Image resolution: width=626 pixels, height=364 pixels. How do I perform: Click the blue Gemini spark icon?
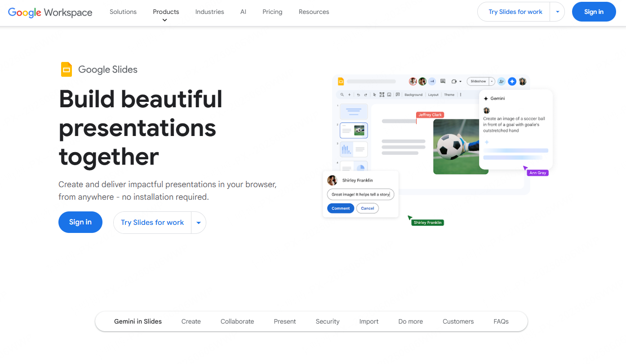pos(512,81)
